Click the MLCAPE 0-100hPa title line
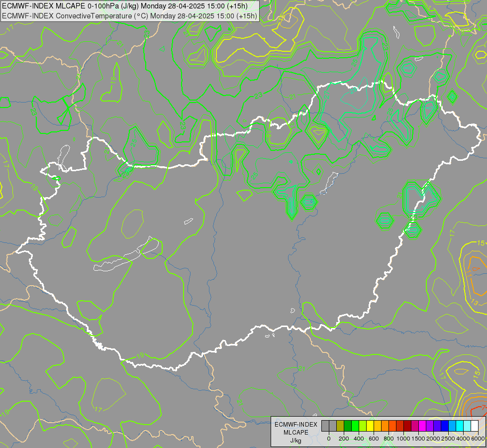Screen dimensions: 487x448 click(125, 6)
